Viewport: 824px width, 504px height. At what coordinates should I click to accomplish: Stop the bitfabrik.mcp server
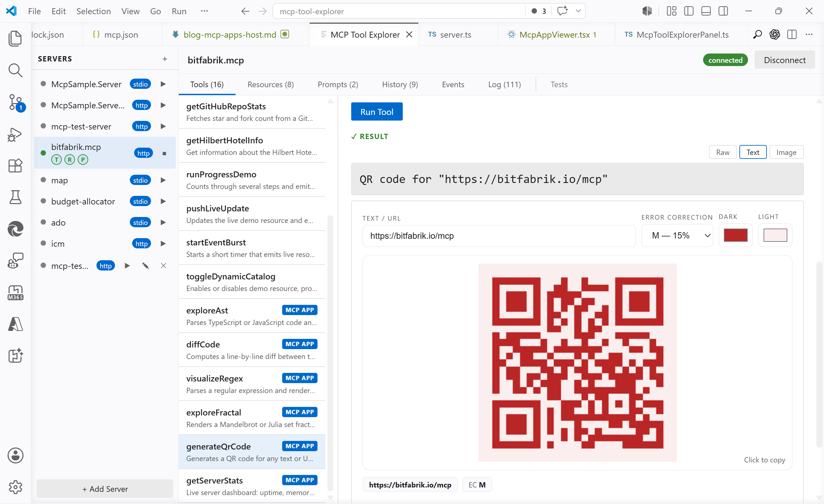click(x=164, y=153)
